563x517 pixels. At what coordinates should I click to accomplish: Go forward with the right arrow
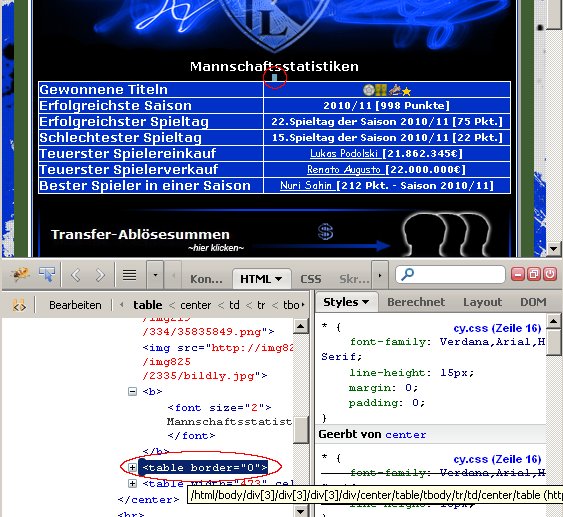tap(100, 275)
